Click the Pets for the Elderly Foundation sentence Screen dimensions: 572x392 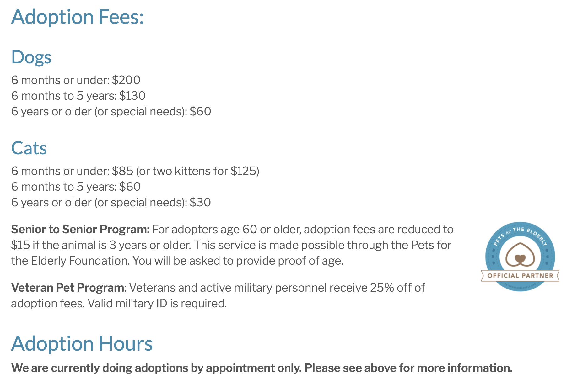click(x=231, y=253)
